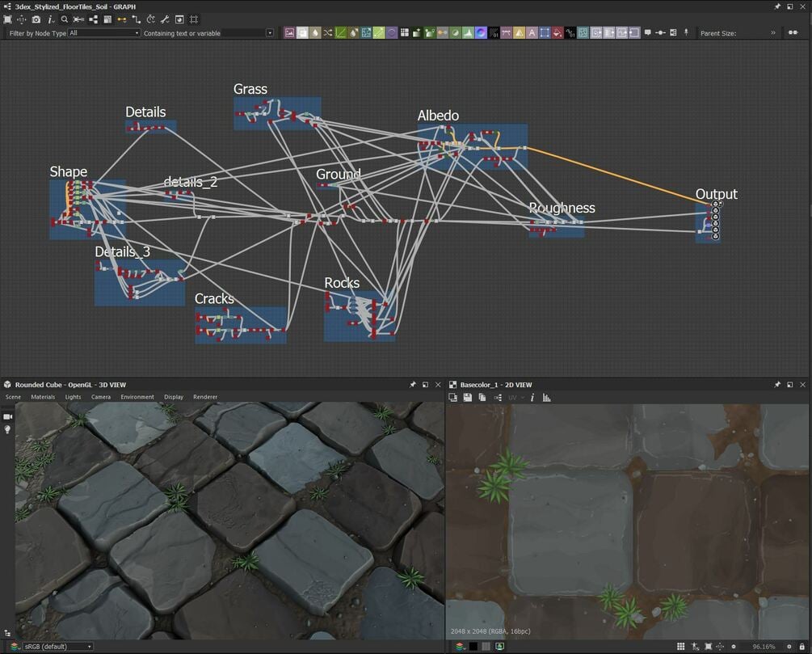Open the Materials menu in 3D View
The image size is (812, 654).
(x=43, y=397)
